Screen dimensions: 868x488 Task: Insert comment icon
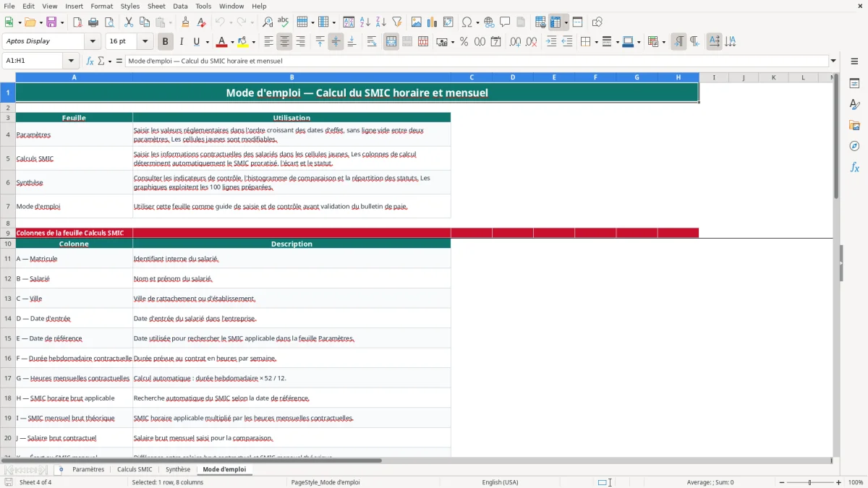(x=505, y=22)
